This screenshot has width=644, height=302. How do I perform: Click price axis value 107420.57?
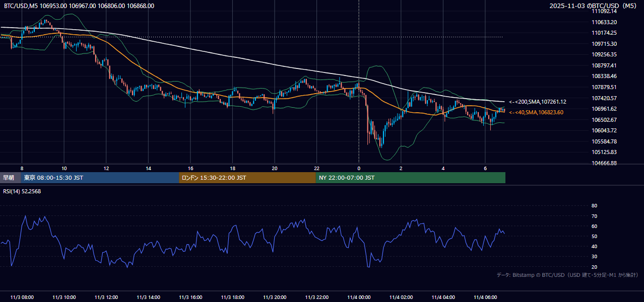pos(604,98)
